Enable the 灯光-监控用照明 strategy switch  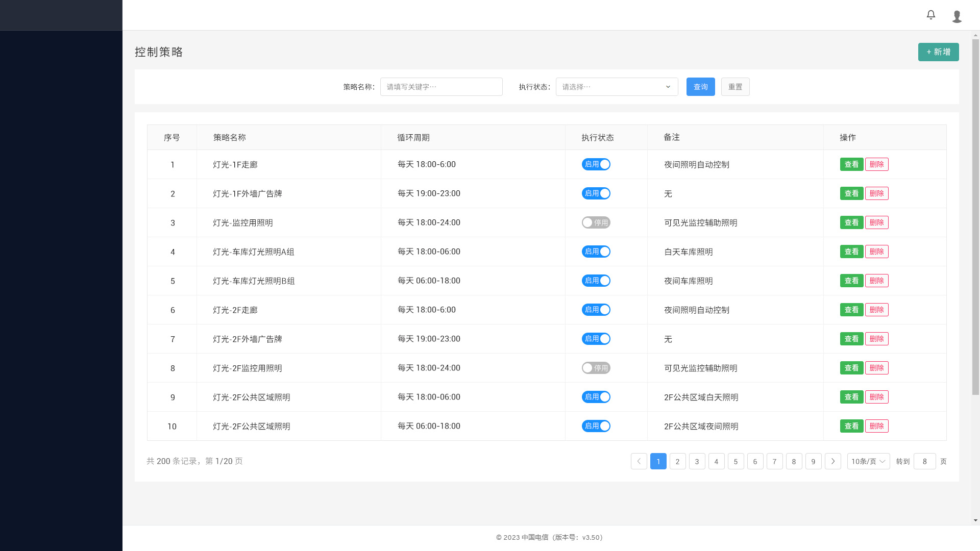click(x=596, y=222)
